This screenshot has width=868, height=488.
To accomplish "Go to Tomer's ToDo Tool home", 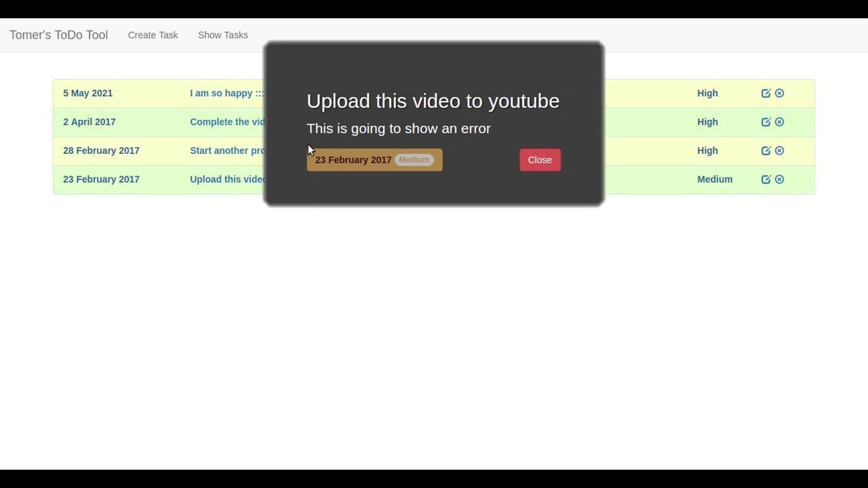I will (x=58, y=35).
